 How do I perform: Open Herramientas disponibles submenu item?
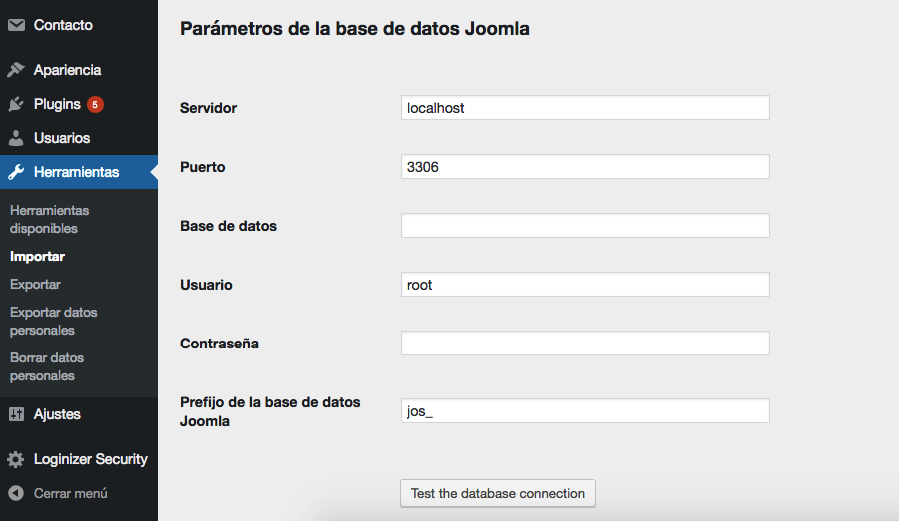click(49, 219)
